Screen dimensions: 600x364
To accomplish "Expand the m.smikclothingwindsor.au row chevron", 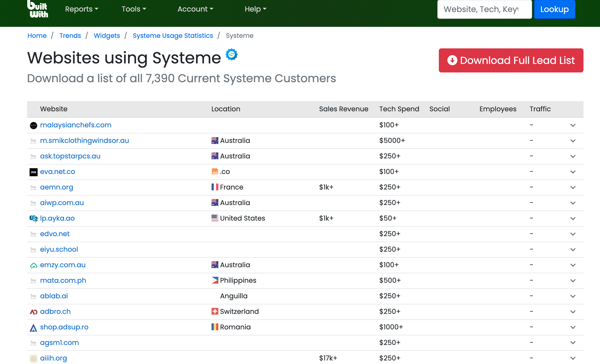I will pyautogui.click(x=573, y=141).
